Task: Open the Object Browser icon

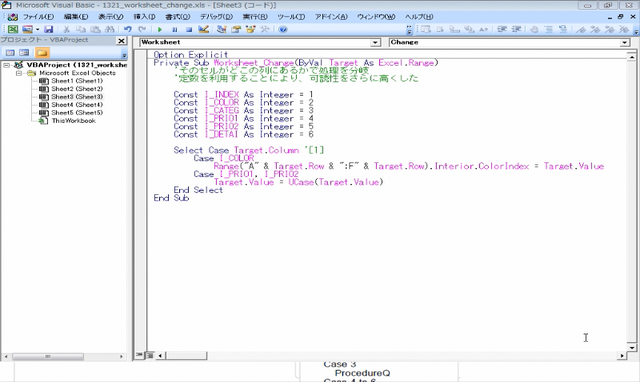Action: pos(250,29)
